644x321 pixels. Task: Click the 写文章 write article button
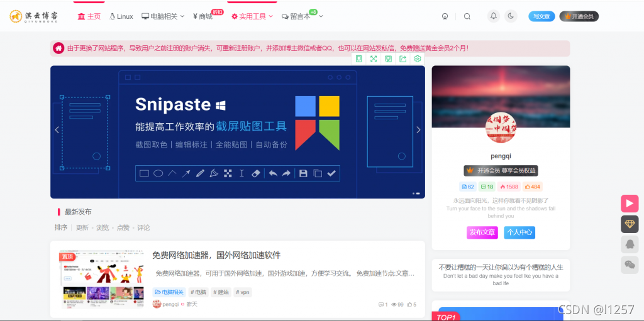541,16
